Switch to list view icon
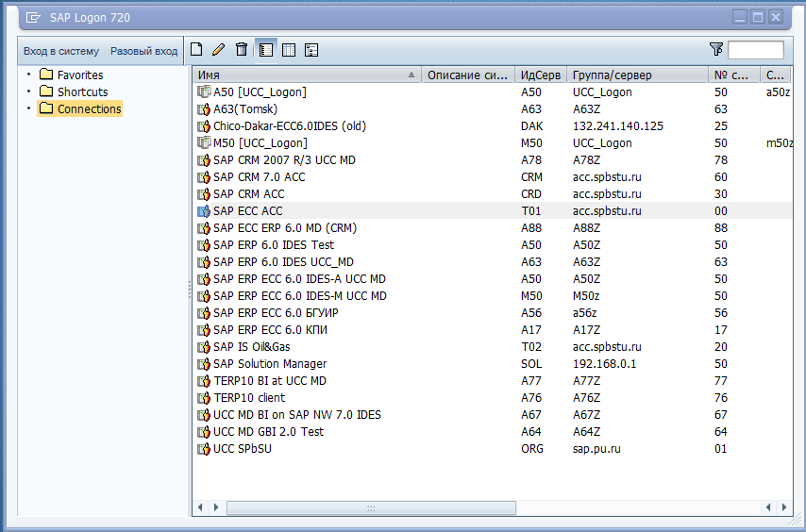This screenshot has height=532, width=806. (x=289, y=50)
